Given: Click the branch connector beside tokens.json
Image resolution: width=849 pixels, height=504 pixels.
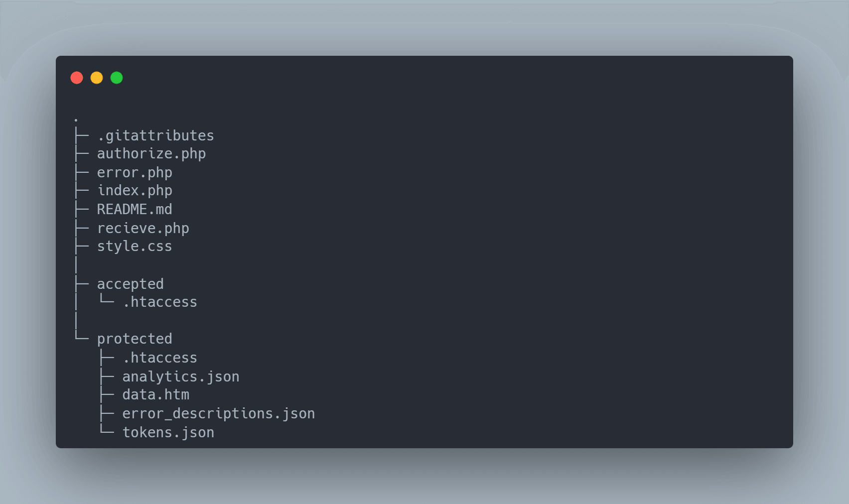Looking at the screenshot, I should click(x=106, y=430).
